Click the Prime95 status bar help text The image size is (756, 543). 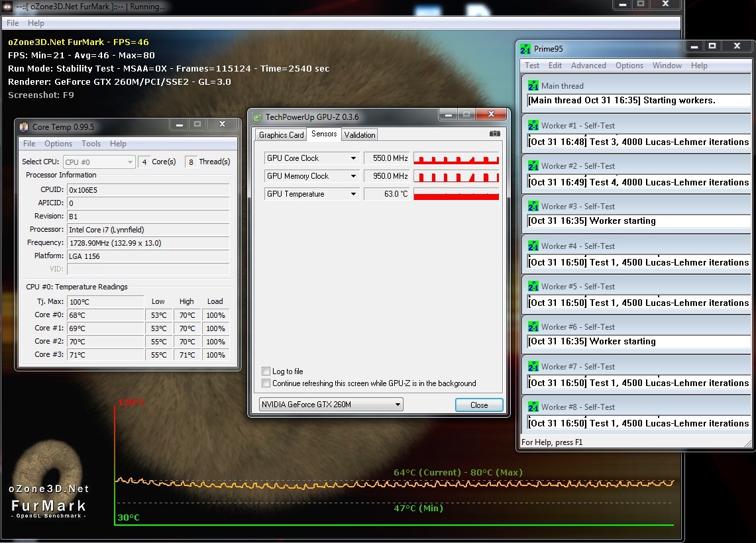pos(552,442)
